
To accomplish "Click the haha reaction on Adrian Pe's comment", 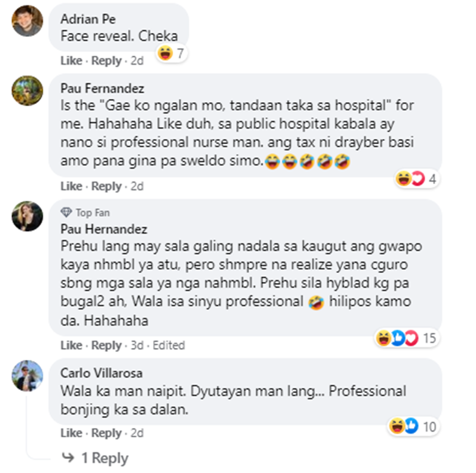I will (165, 53).
